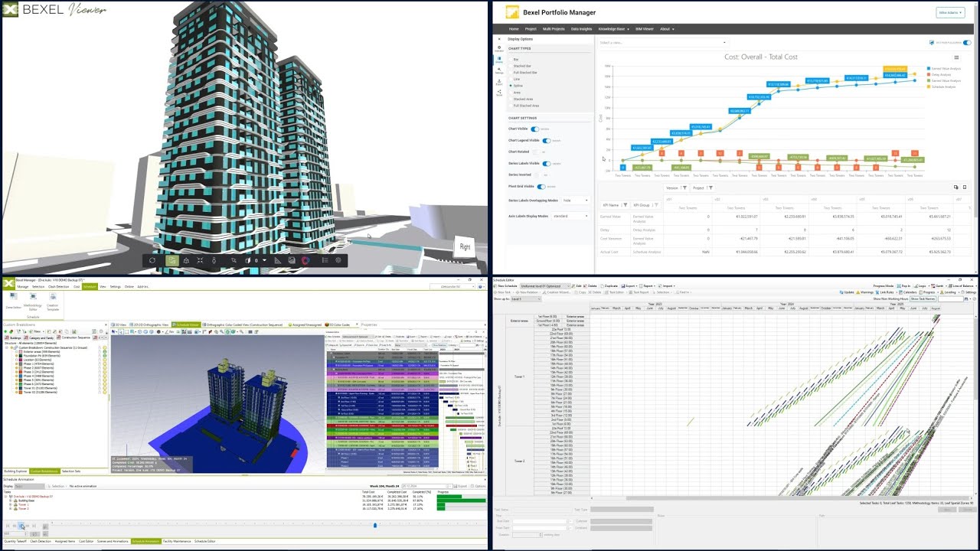Switch to the Cost Editor bottom tab
Screen dimensions: 980x551
[x=86, y=541]
